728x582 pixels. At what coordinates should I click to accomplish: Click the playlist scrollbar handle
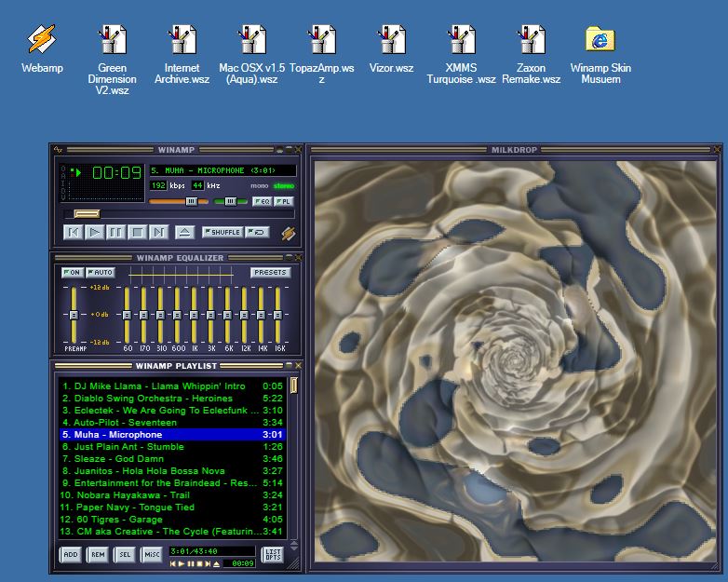[293, 386]
